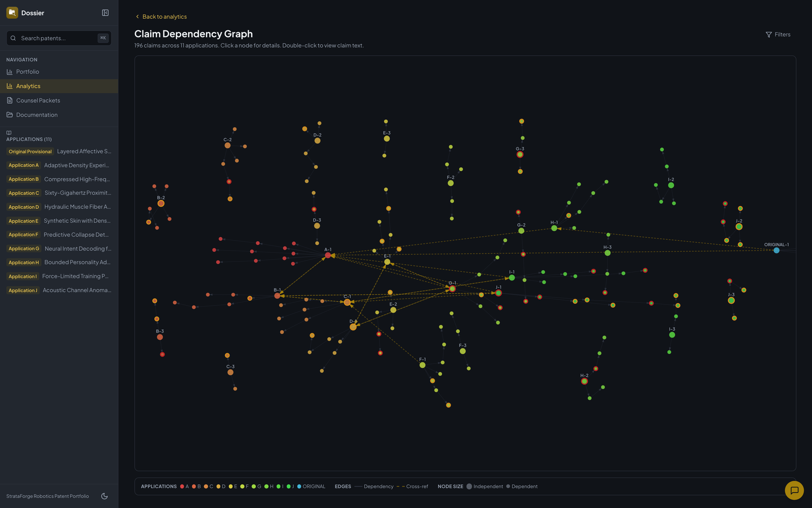Viewport: 812px width, 508px height.
Task: Click graph node C-1
Action: [347, 302]
